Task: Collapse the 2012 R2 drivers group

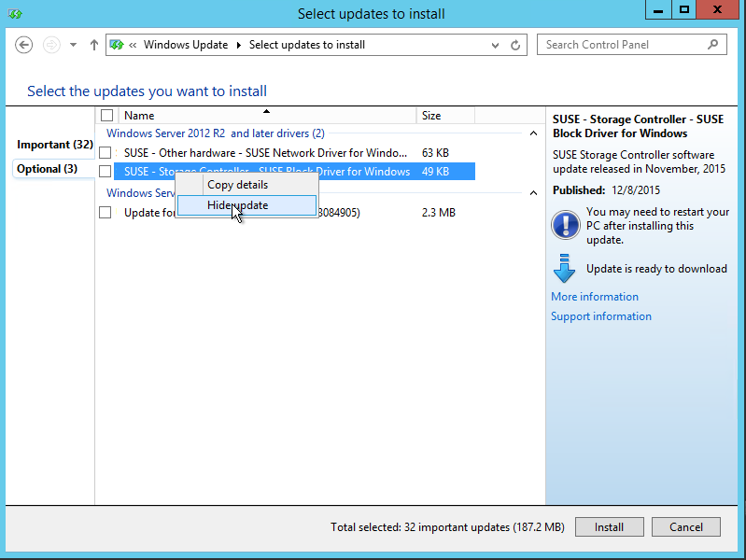Action: (x=533, y=133)
